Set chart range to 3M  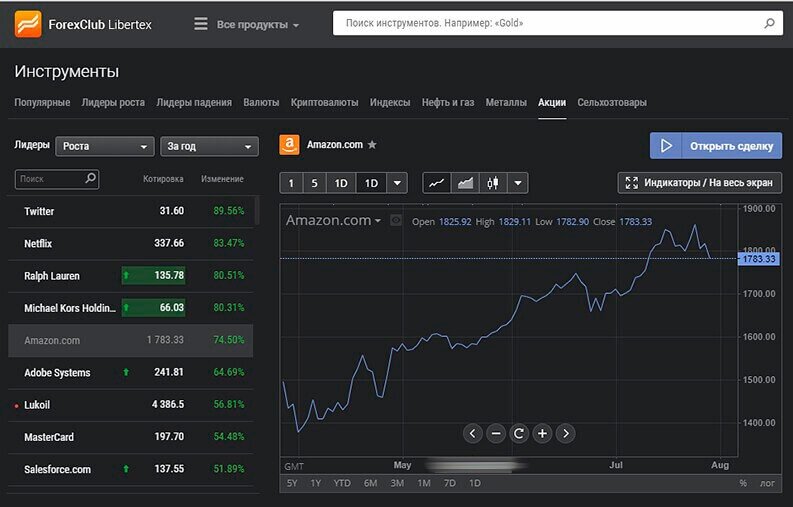pyautogui.click(x=397, y=483)
